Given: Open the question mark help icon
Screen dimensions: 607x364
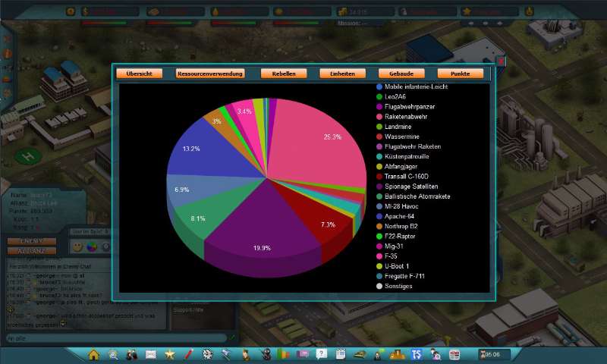Looking at the screenshot, I should coord(321,354).
